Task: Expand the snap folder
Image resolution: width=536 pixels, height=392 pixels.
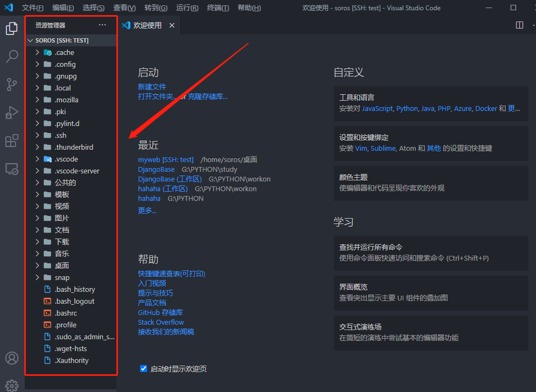Action: coord(37,277)
